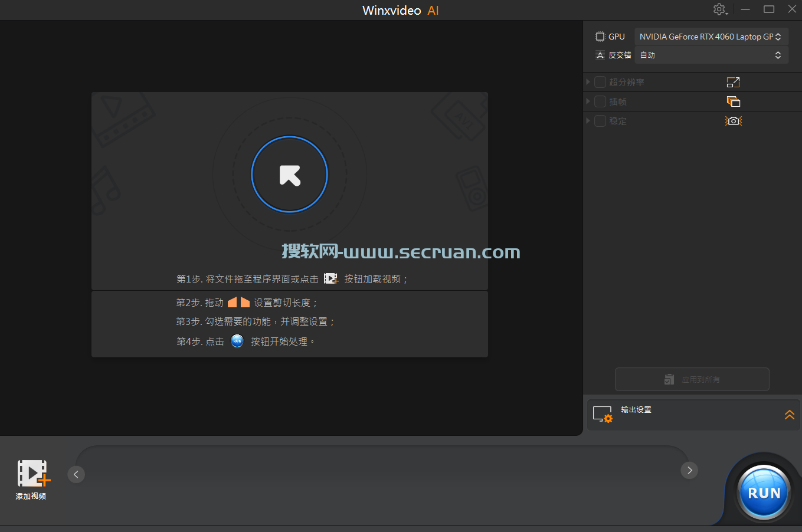Expand the 插帧 section triangle

tap(588, 101)
